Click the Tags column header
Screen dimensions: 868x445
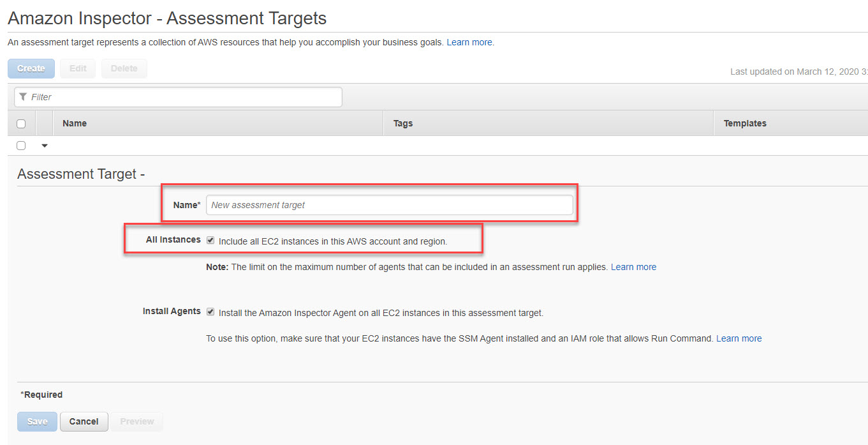pyautogui.click(x=402, y=123)
